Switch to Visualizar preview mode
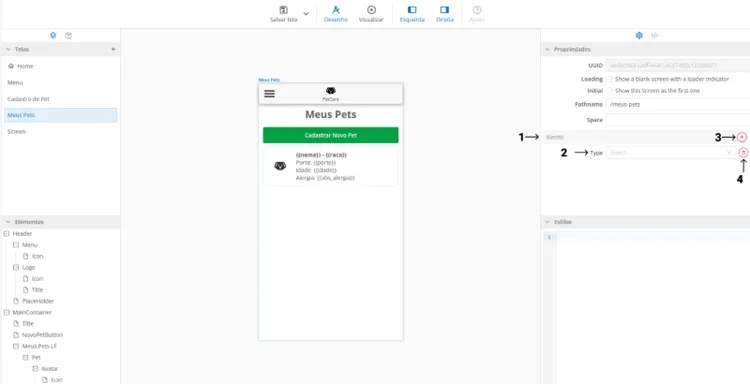750x384 pixels. tap(371, 14)
